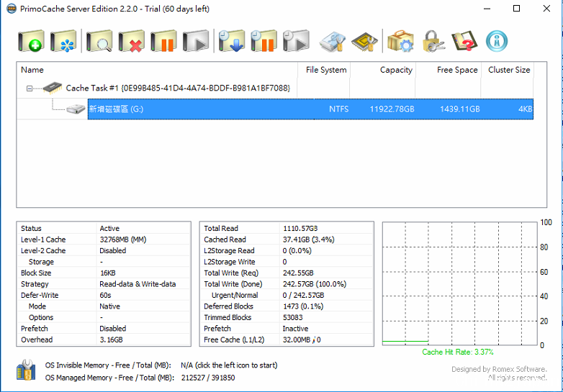The image size is (563, 392).
Task: Click Level-1 Cache value 32768MB (MM)
Action: click(123, 240)
